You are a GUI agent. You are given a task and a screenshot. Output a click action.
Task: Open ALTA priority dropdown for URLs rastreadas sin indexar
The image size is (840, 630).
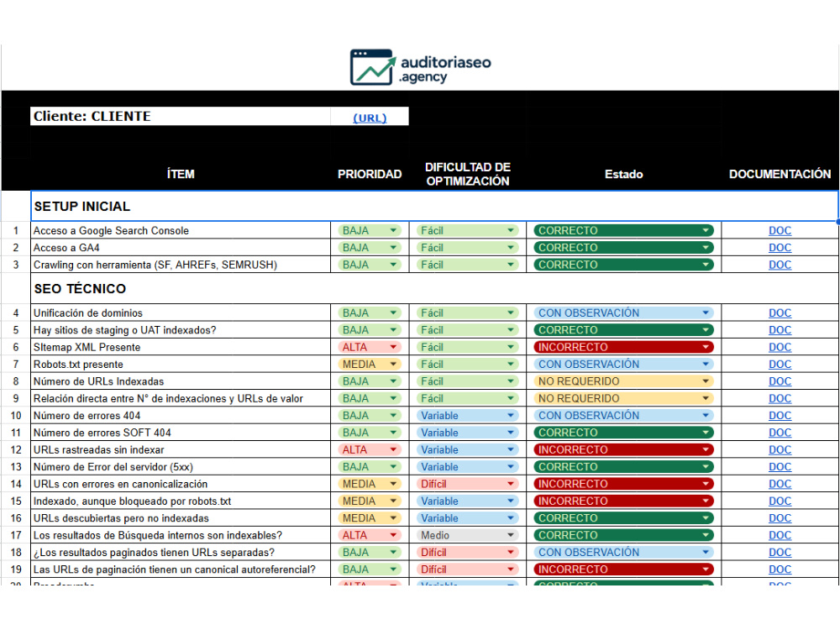[370, 450]
